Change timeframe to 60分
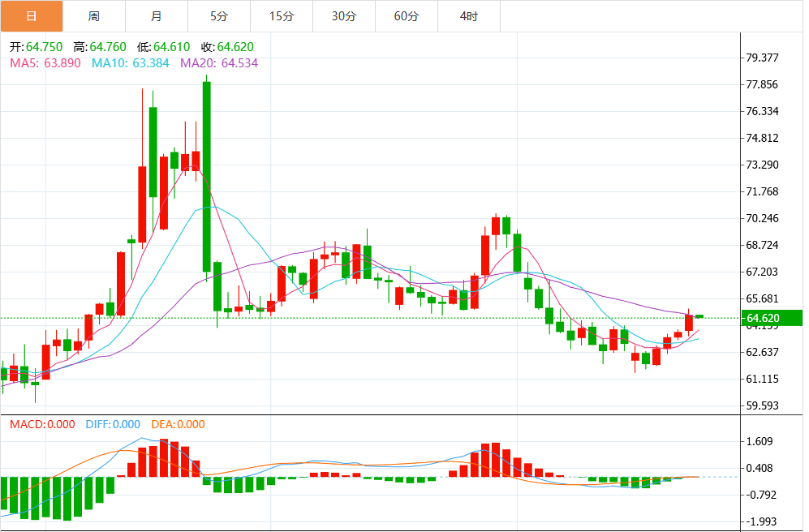809x532 pixels. point(407,16)
